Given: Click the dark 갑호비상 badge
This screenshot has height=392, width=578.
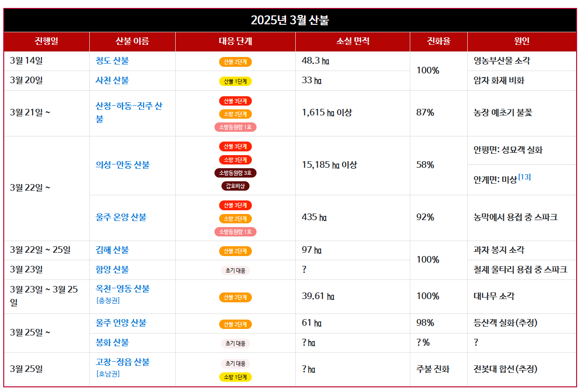Looking at the screenshot, I should click(x=235, y=186).
